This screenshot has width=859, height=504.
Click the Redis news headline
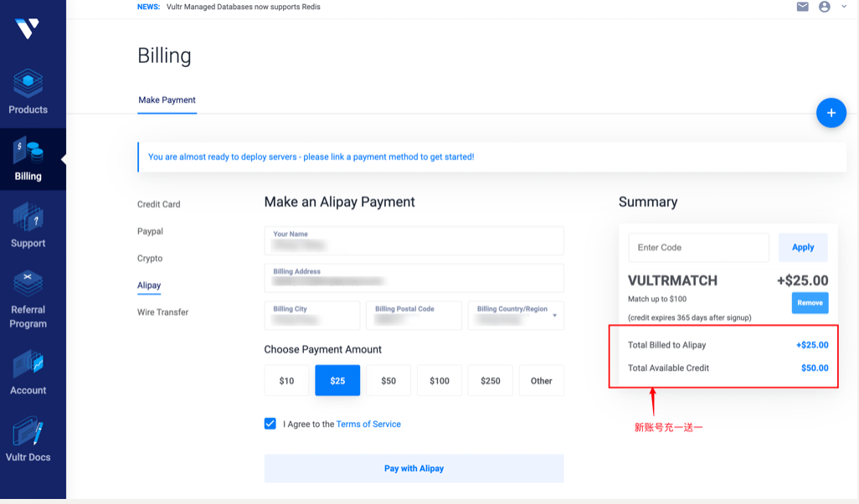tap(244, 7)
